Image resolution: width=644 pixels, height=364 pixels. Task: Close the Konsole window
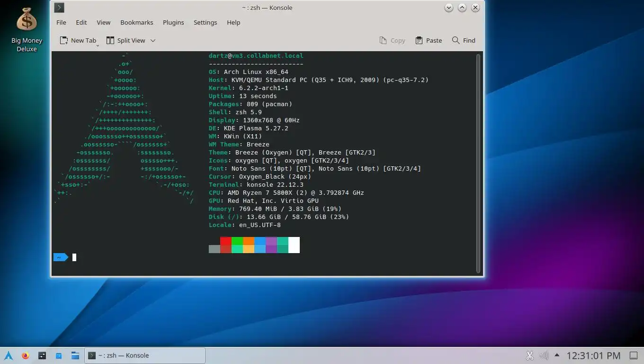[x=475, y=8]
